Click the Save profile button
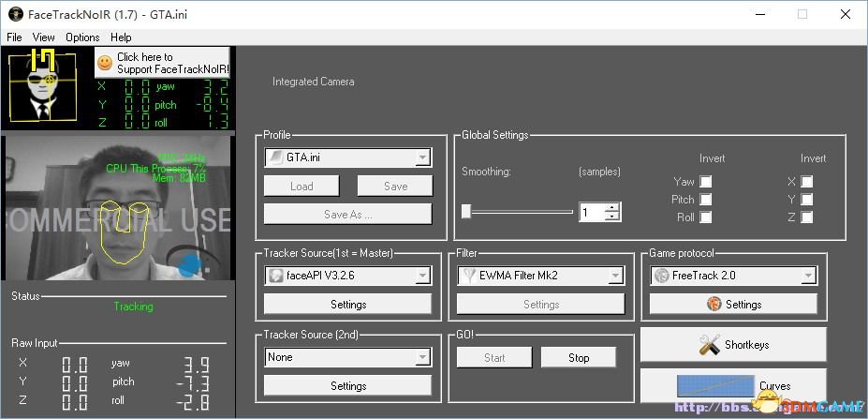 (395, 187)
